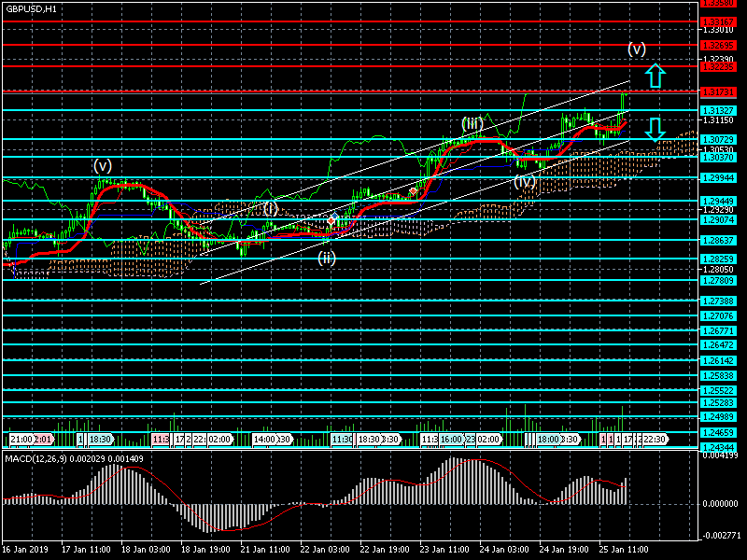Image resolution: width=747 pixels, height=560 pixels.
Task: Select the (i) wave label
Action: (270, 207)
